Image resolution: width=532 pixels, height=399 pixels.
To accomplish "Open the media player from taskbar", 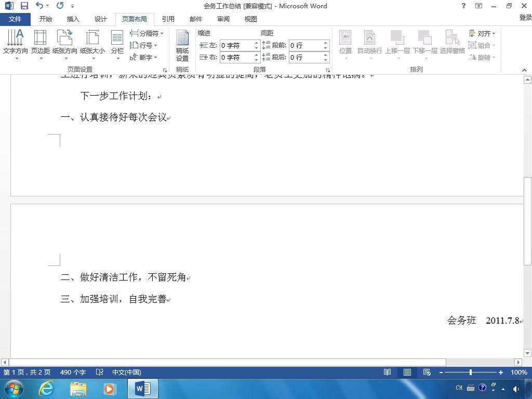I will (x=109, y=389).
